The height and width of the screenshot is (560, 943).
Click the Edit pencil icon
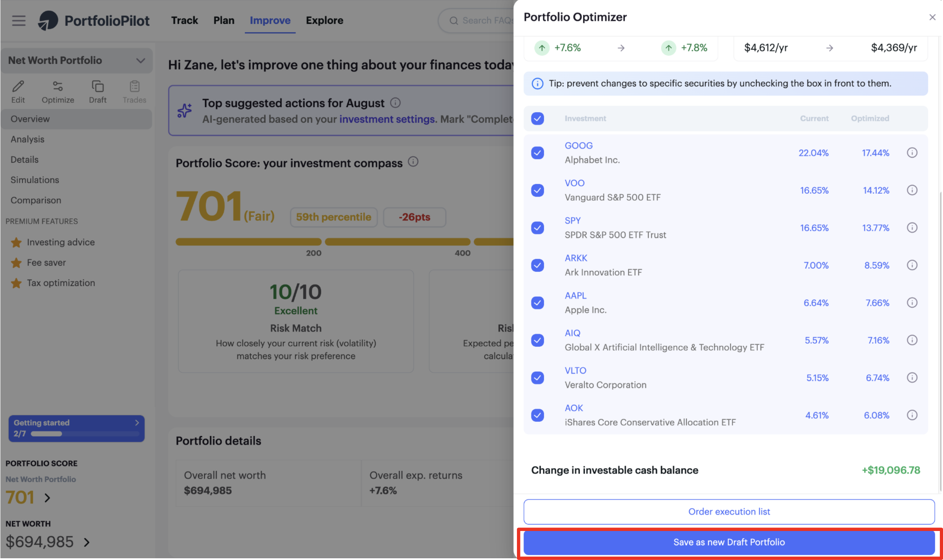[18, 86]
